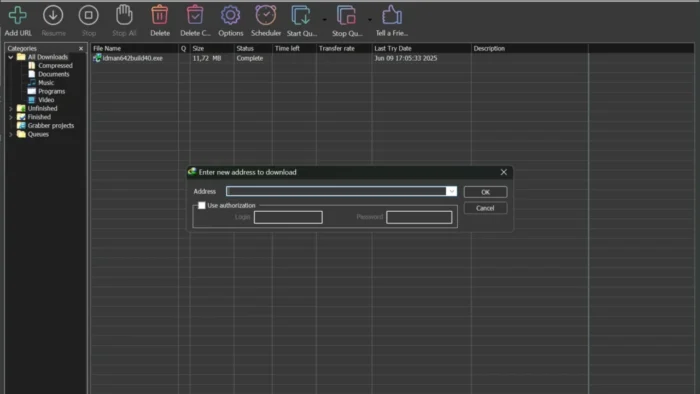Click the Delete trash icon

(159, 15)
